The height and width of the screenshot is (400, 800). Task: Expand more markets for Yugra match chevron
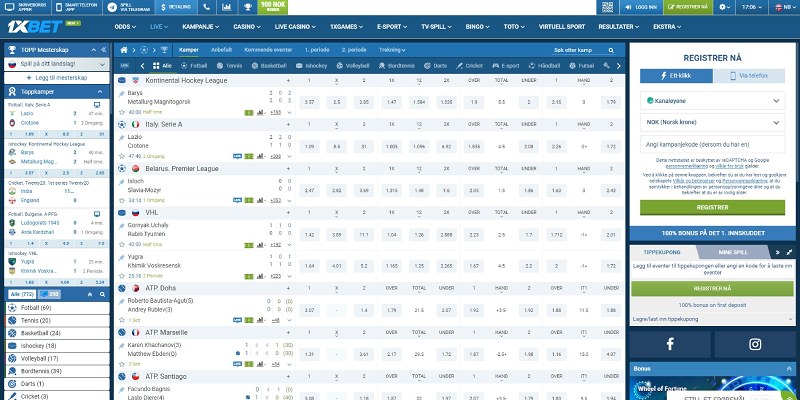click(289, 276)
